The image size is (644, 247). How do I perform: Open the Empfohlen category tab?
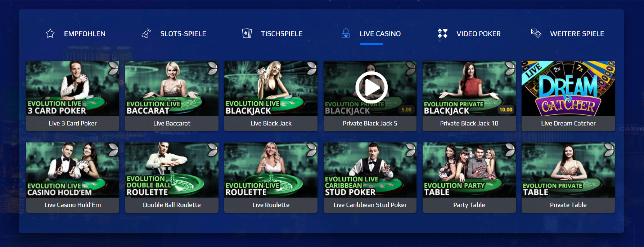pyautogui.click(x=76, y=34)
